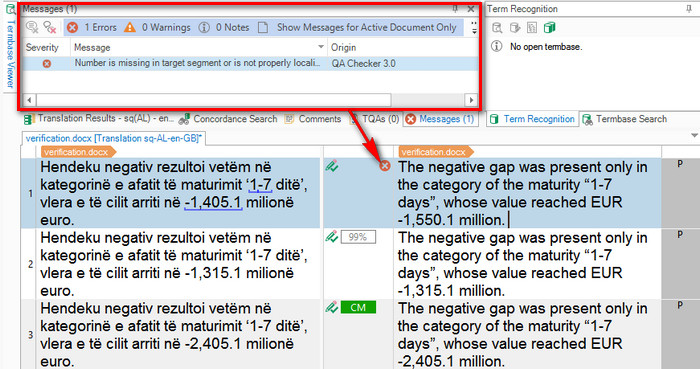700x369 pixels.
Task: Toggle the 0 Notes filter button
Action: 224,28
